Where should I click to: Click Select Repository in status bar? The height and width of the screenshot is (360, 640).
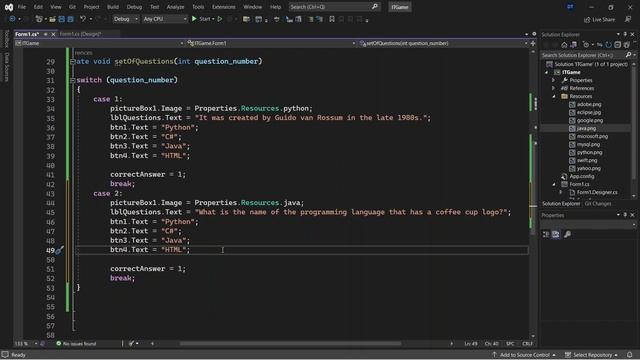591,355
